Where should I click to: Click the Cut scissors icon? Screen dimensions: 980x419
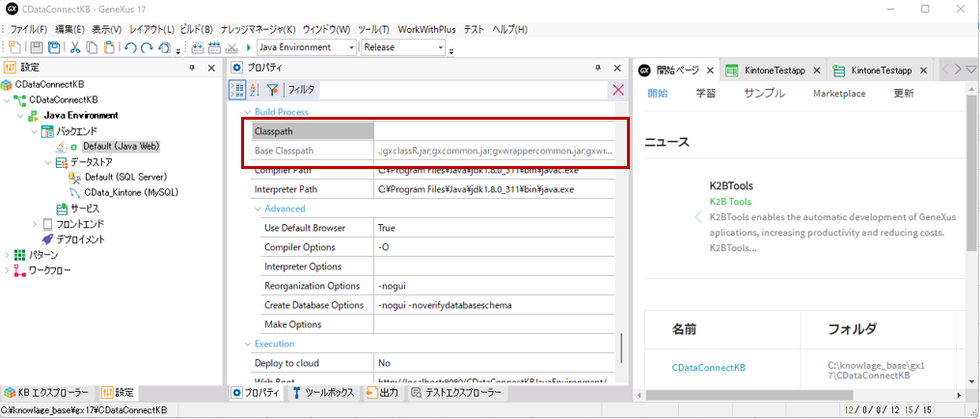click(75, 47)
